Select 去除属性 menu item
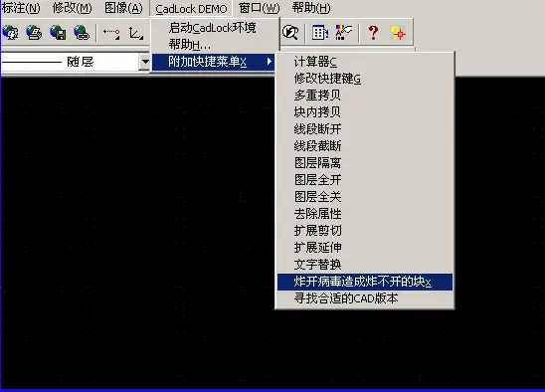 point(365,214)
